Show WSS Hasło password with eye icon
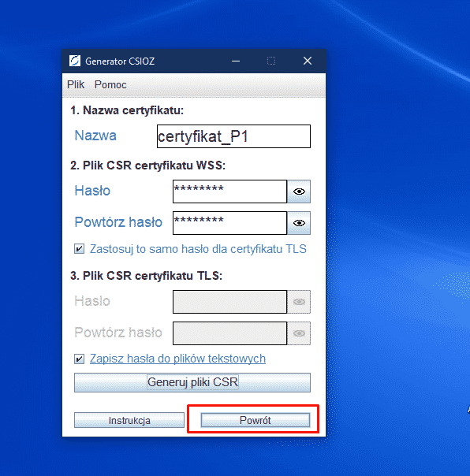Image resolution: width=470 pixels, height=476 pixels. (x=299, y=192)
